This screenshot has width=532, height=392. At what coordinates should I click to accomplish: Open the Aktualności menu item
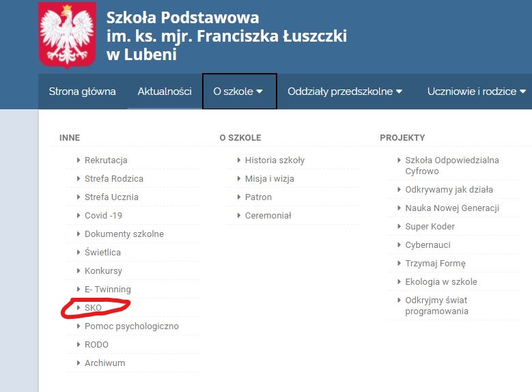pos(165,92)
